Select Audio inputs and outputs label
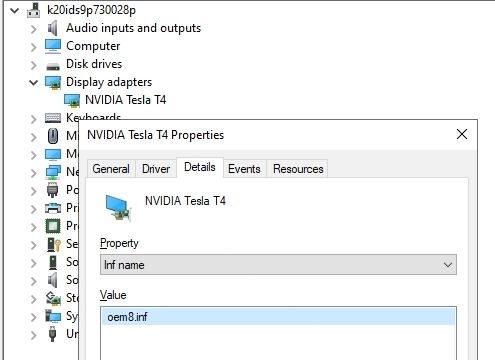The width and height of the screenshot is (495, 360). pos(133,28)
